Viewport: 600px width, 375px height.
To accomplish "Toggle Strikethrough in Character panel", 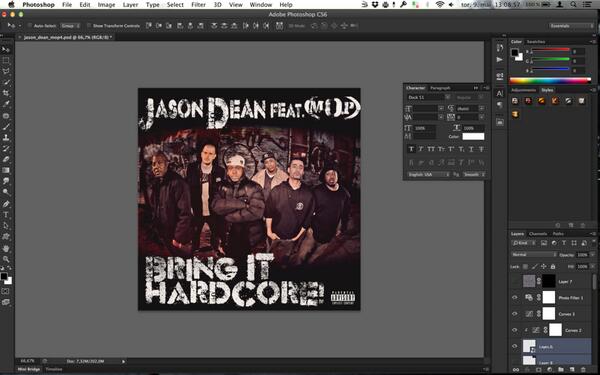I will pos(481,149).
